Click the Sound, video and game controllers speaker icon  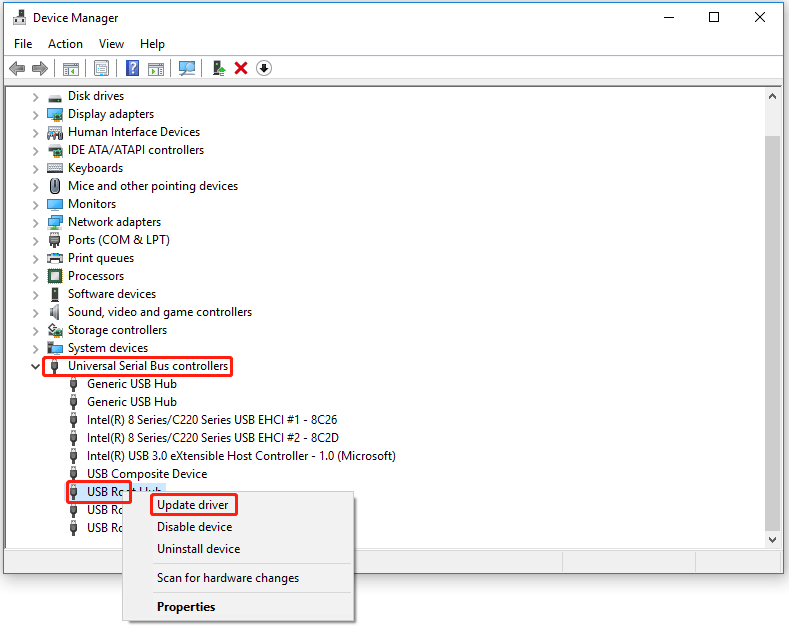click(55, 312)
